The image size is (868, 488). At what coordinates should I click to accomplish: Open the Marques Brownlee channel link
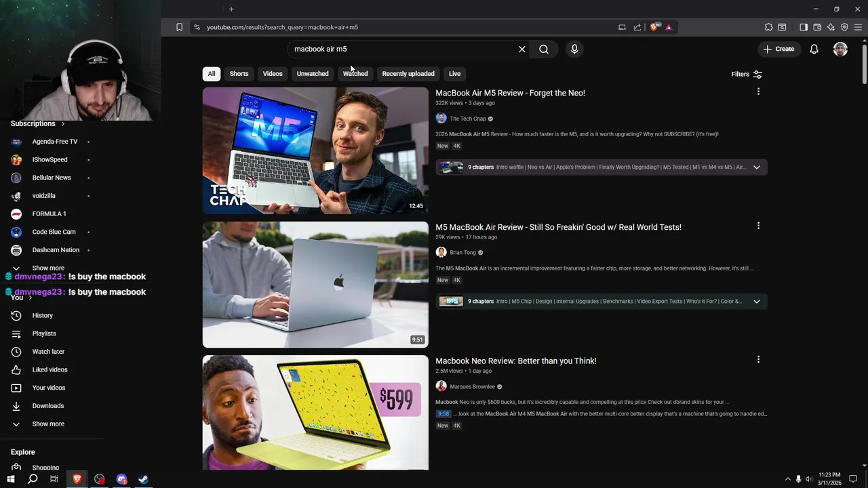473,387
